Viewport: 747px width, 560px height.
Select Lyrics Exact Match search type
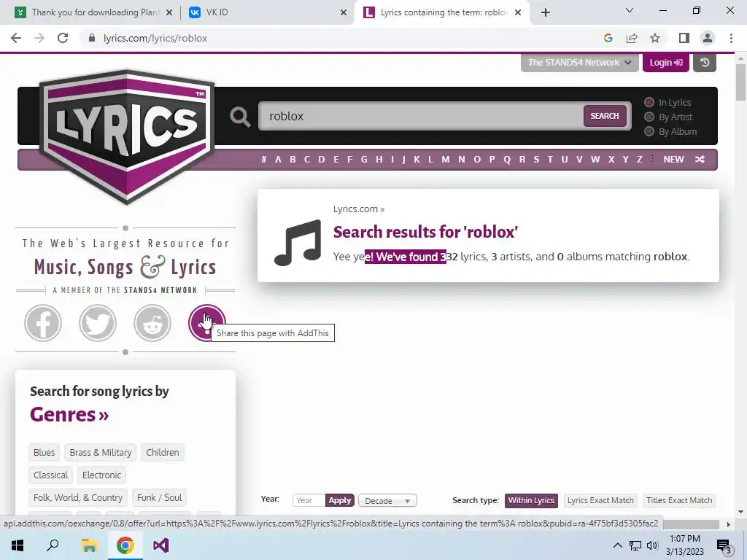coord(600,500)
